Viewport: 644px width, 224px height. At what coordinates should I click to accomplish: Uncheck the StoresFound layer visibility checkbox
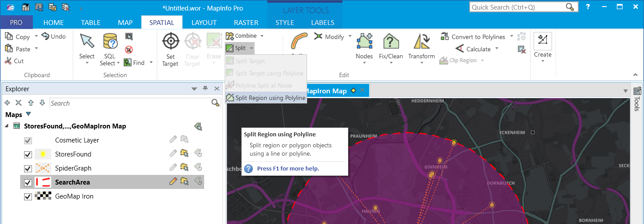[x=28, y=154]
